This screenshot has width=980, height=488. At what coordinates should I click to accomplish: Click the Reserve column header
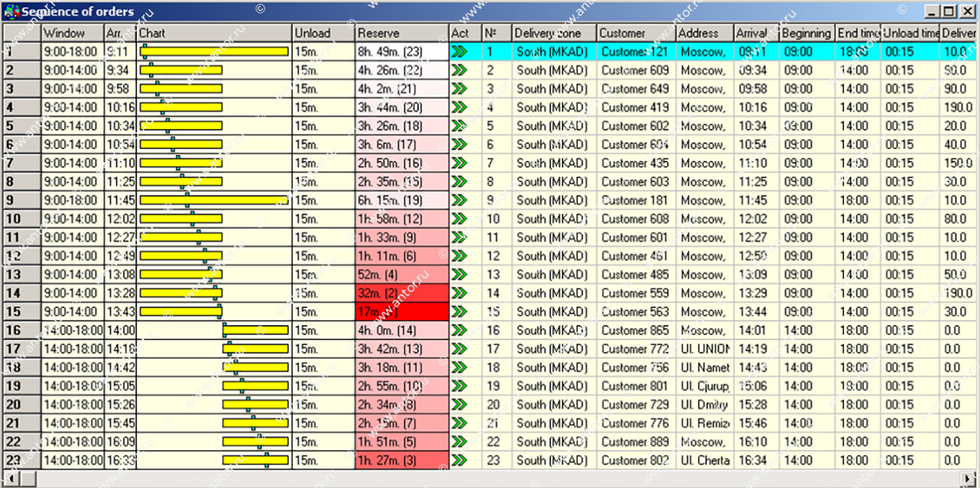[402, 33]
